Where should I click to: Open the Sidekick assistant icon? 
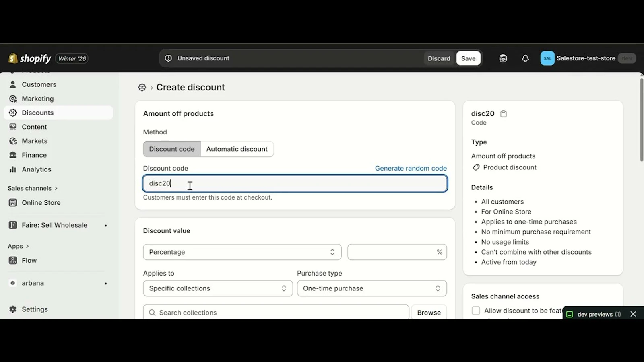click(503, 58)
